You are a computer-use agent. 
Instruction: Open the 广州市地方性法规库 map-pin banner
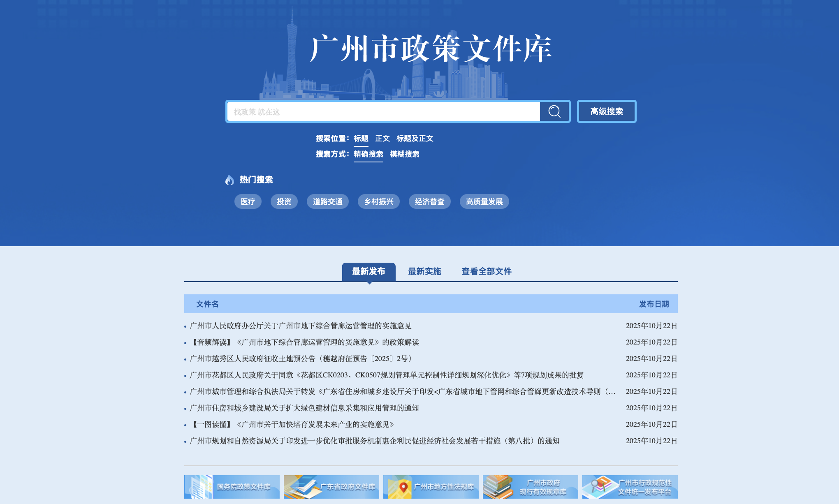[x=431, y=487]
